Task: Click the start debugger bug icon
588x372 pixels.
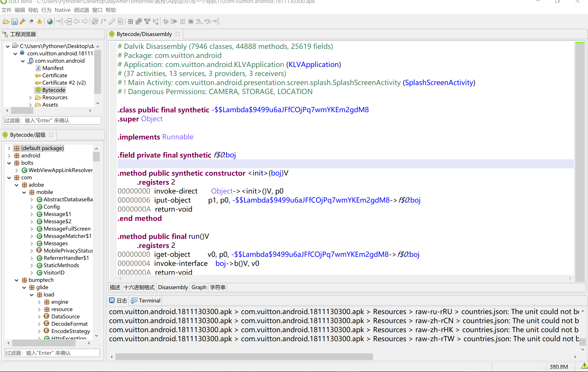Action: pyautogui.click(x=166, y=22)
